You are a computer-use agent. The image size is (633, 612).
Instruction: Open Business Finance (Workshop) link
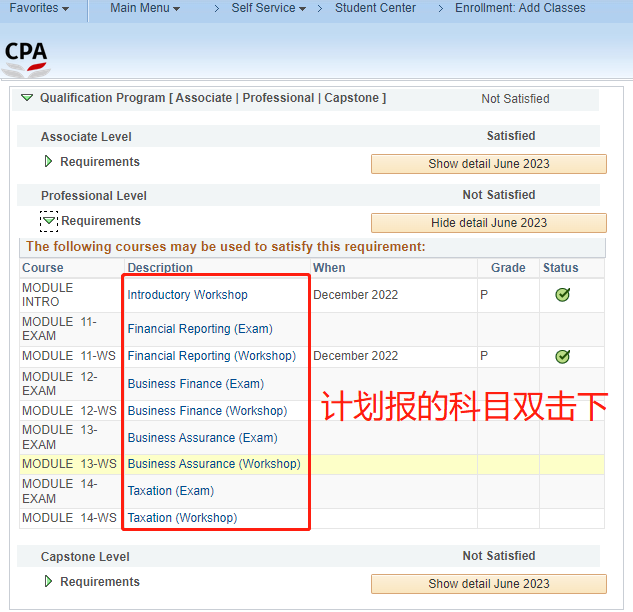[x=207, y=411]
